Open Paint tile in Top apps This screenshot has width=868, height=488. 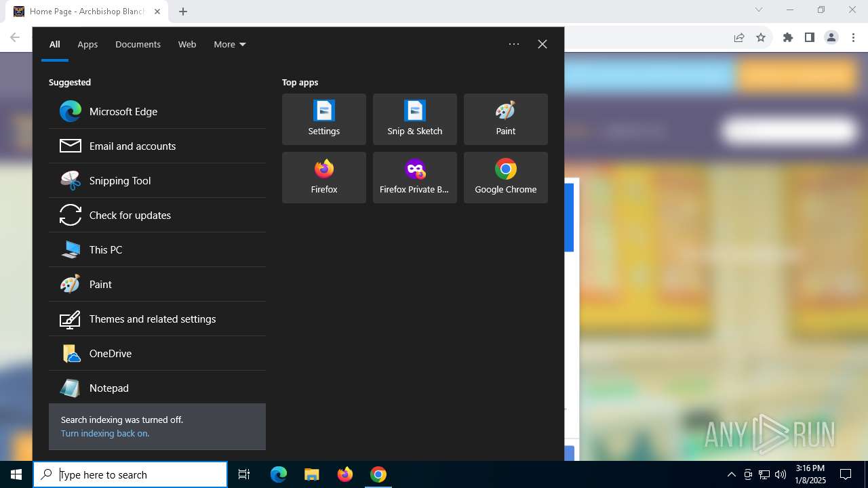pos(506,119)
